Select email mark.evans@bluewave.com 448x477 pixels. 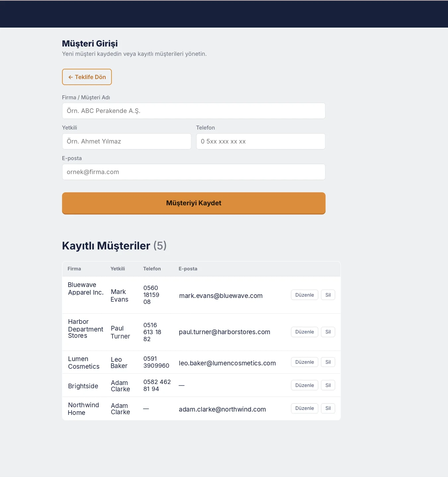point(221,296)
